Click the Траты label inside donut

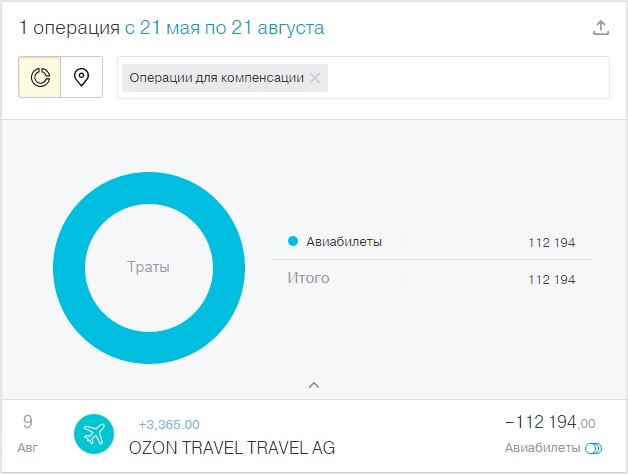[148, 267]
